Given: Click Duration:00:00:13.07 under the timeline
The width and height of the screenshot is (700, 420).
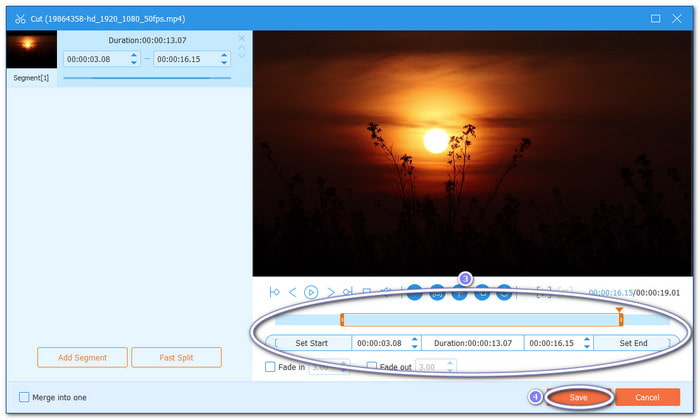Looking at the screenshot, I should [x=473, y=343].
